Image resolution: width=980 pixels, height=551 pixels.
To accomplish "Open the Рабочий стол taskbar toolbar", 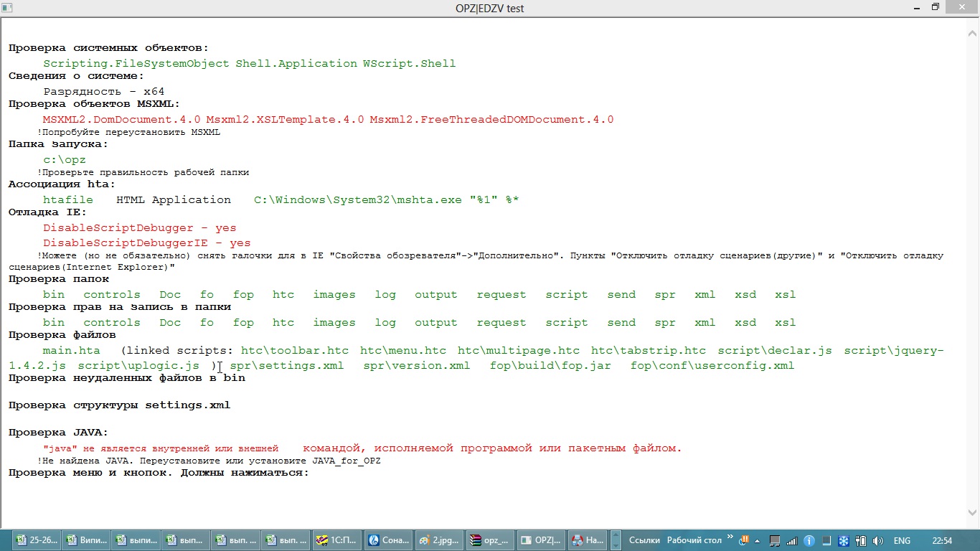I will pyautogui.click(x=694, y=540).
